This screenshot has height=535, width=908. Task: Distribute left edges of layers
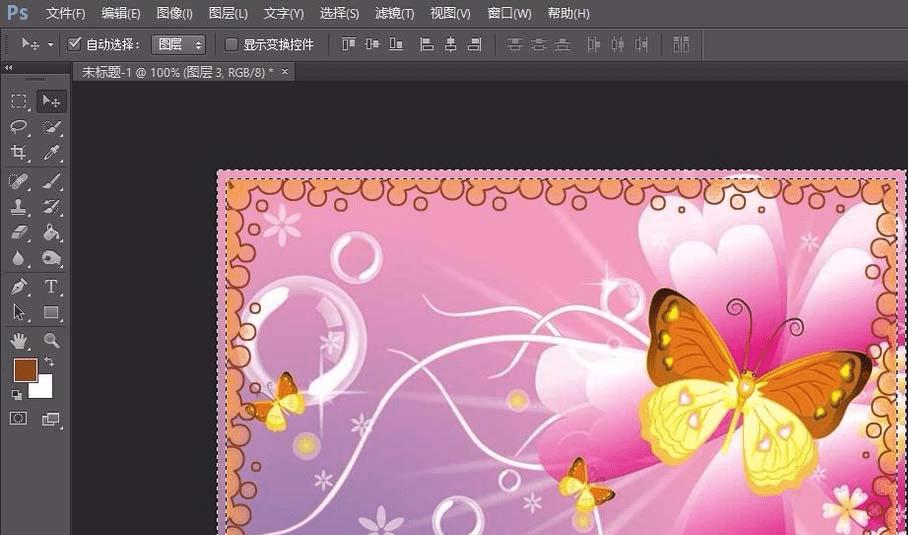594,44
